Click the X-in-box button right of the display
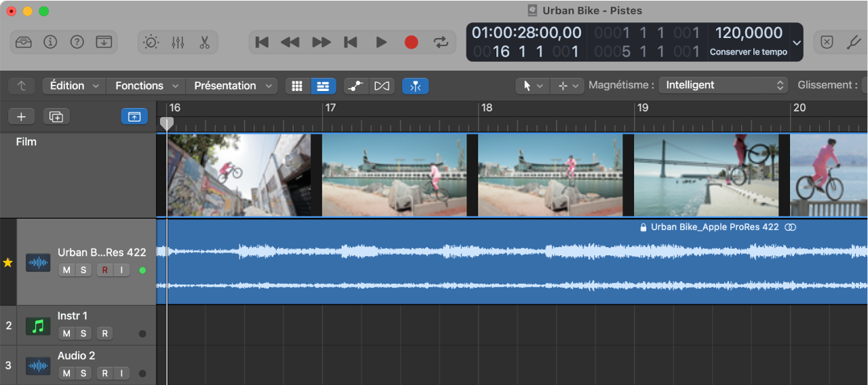This screenshot has height=385, width=868. (x=826, y=42)
